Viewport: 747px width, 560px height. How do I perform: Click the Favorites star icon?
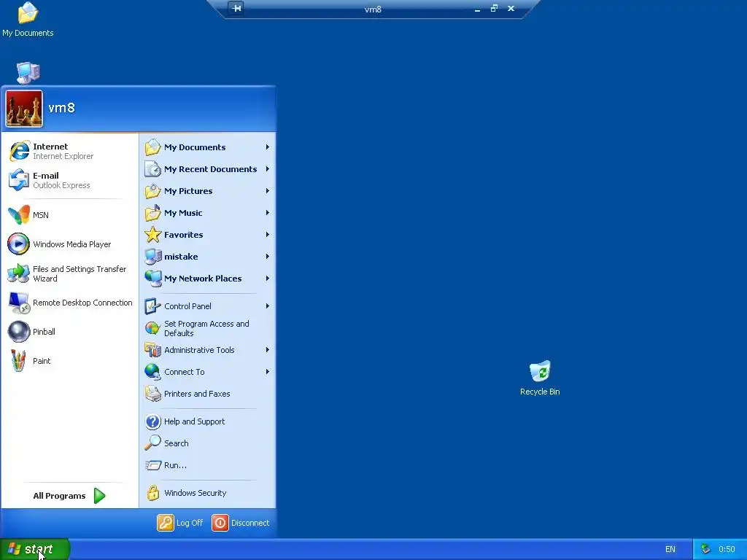click(153, 234)
